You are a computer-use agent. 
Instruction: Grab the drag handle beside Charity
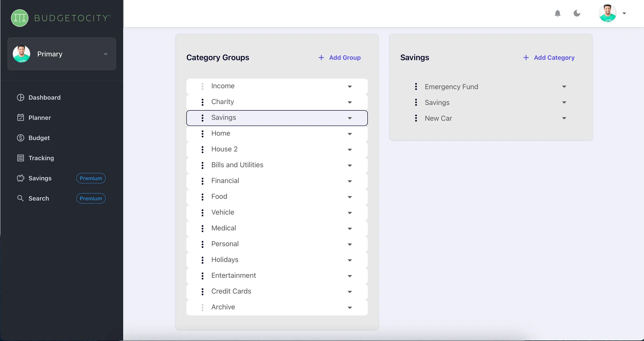coord(202,102)
